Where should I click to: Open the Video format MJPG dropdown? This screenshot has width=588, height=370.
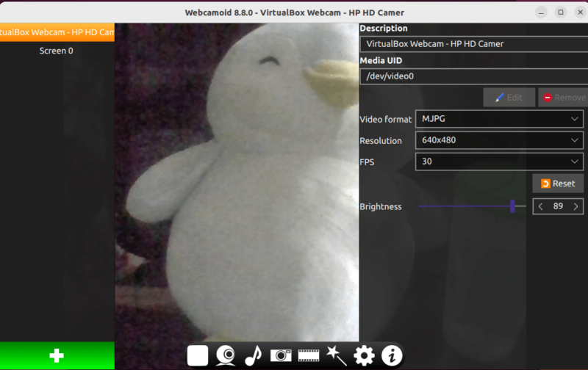pos(499,119)
